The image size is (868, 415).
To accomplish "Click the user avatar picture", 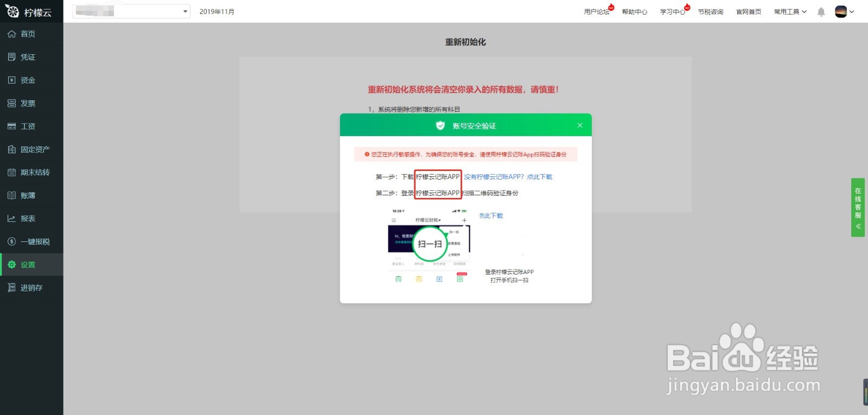I will (x=841, y=11).
